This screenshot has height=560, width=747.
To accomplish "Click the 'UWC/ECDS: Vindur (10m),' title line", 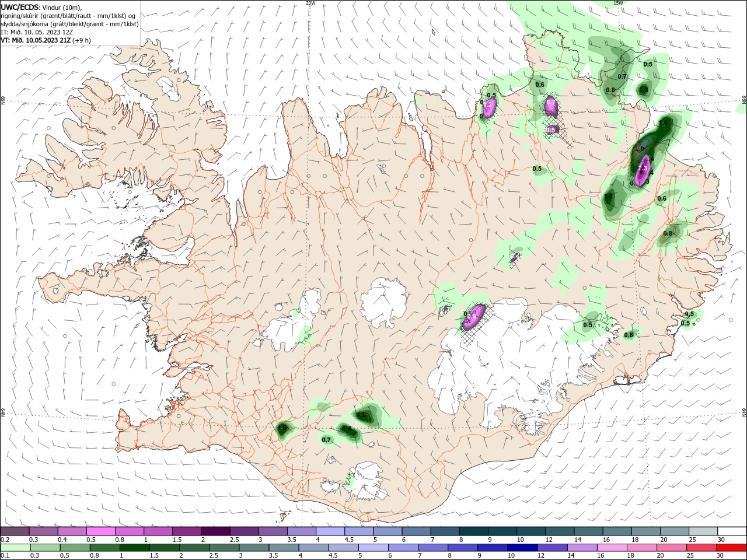I will click(x=41, y=7).
